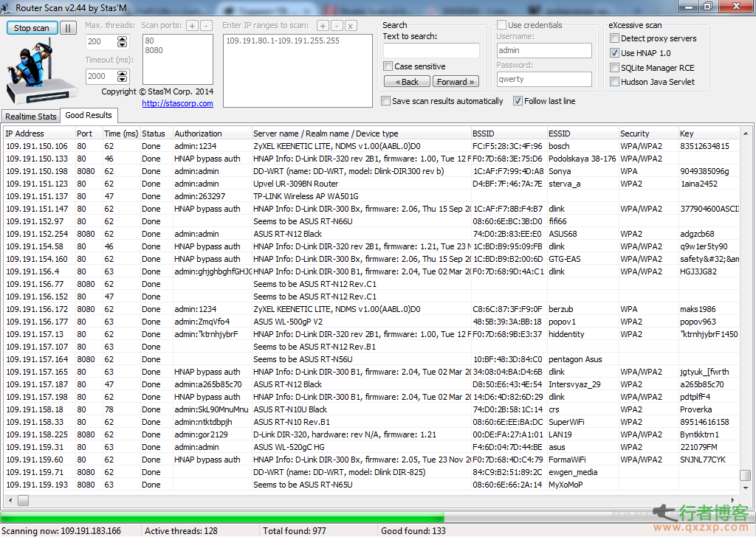
Task: Click the Text to search field
Action: tap(431, 51)
